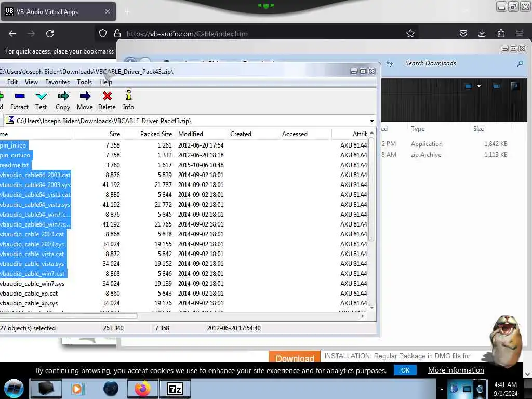Open the Pocket save icon in Firefox
The height and width of the screenshot is (399, 532).
[463, 33]
